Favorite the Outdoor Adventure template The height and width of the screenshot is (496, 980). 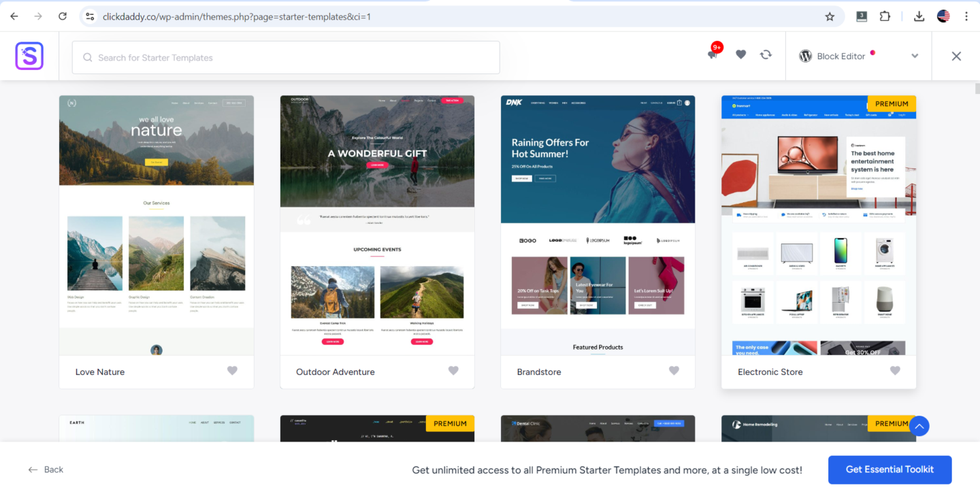(453, 371)
